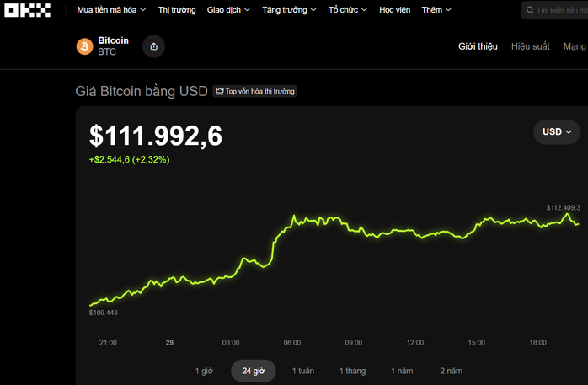Expand the Tăng trưởng menu
This screenshot has height=385, width=588.
289,10
